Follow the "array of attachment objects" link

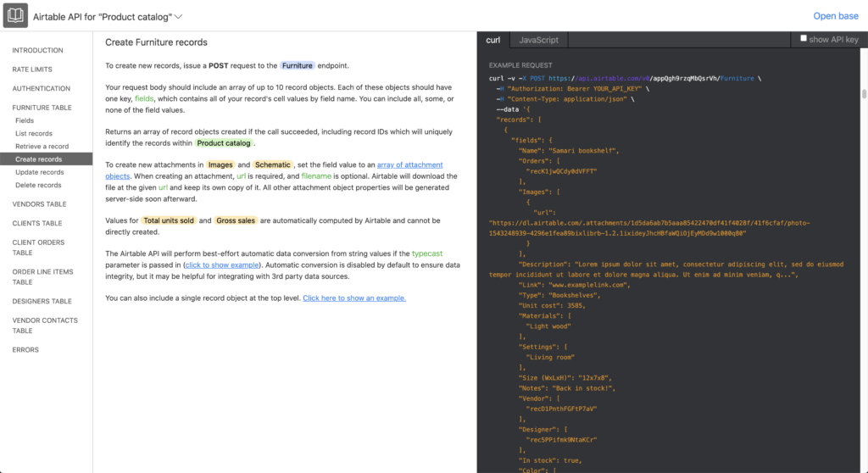coord(409,164)
